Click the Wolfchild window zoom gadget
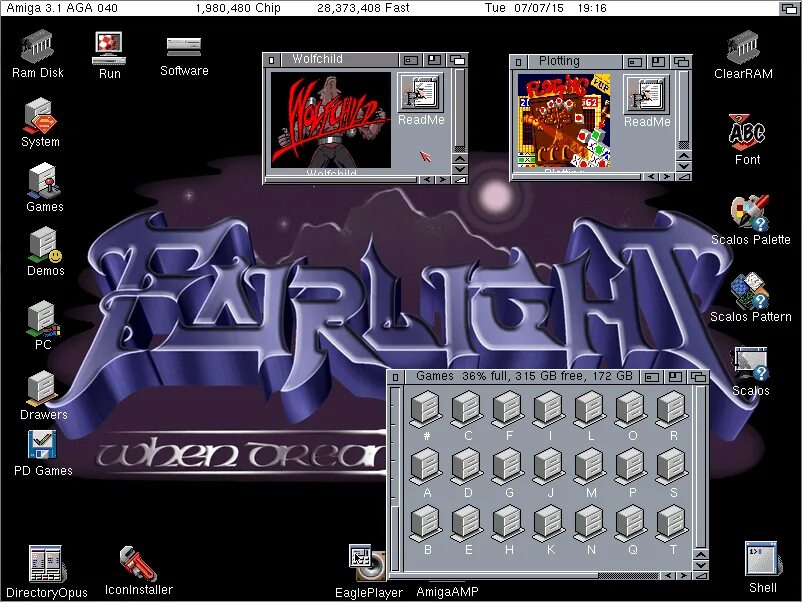Viewport: 802px width, 602px height. 434,60
